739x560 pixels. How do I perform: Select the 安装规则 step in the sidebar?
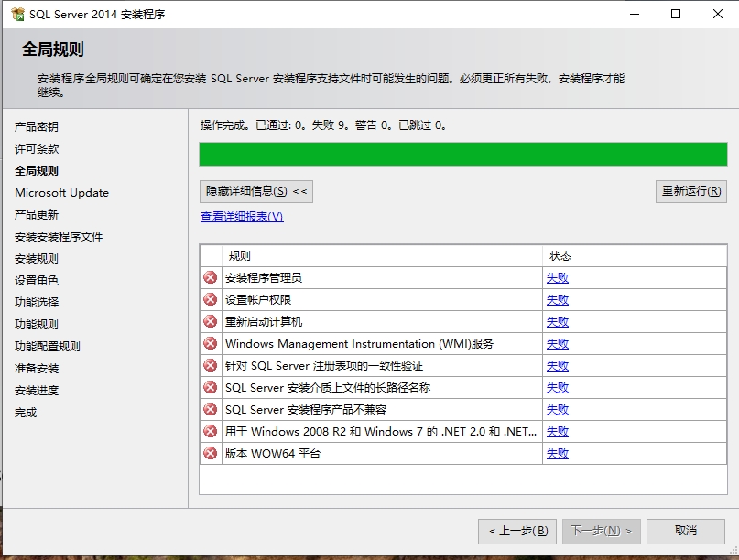coord(37,259)
